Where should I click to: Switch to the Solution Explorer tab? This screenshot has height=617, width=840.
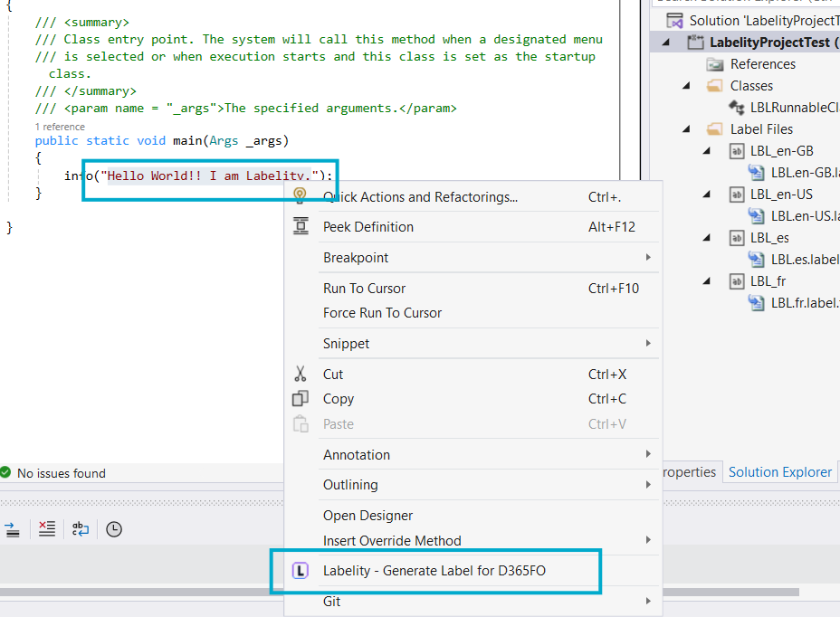click(x=780, y=472)
